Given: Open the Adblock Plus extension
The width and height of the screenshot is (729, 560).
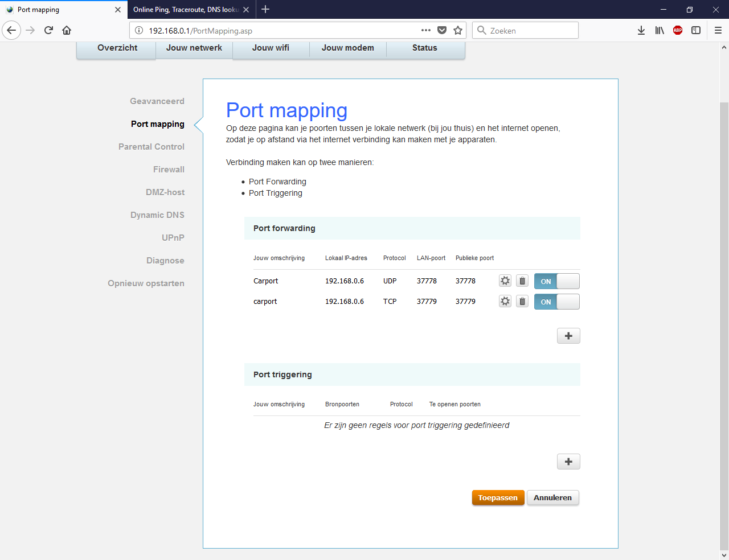Looking at the screenshot, I should [678, 30].
